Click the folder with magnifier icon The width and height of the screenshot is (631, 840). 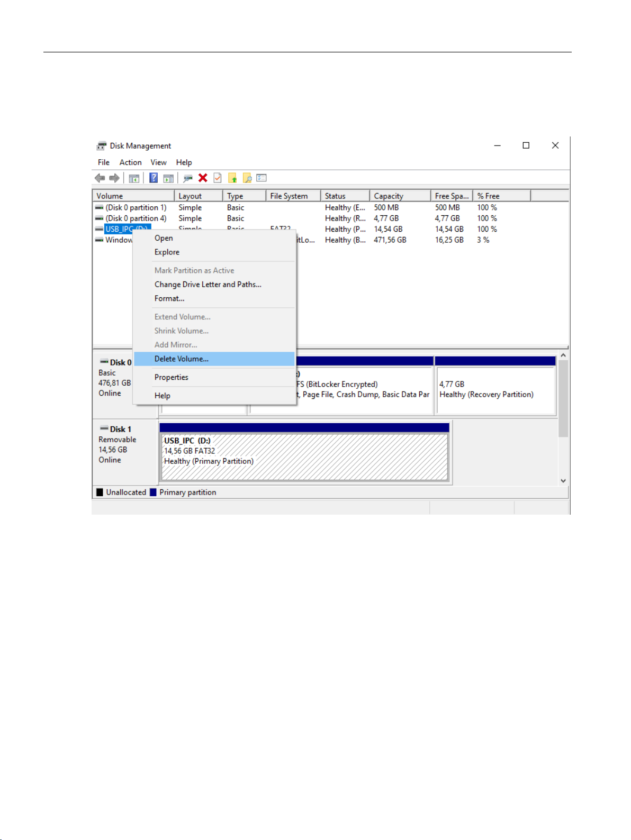click(247, 178)
